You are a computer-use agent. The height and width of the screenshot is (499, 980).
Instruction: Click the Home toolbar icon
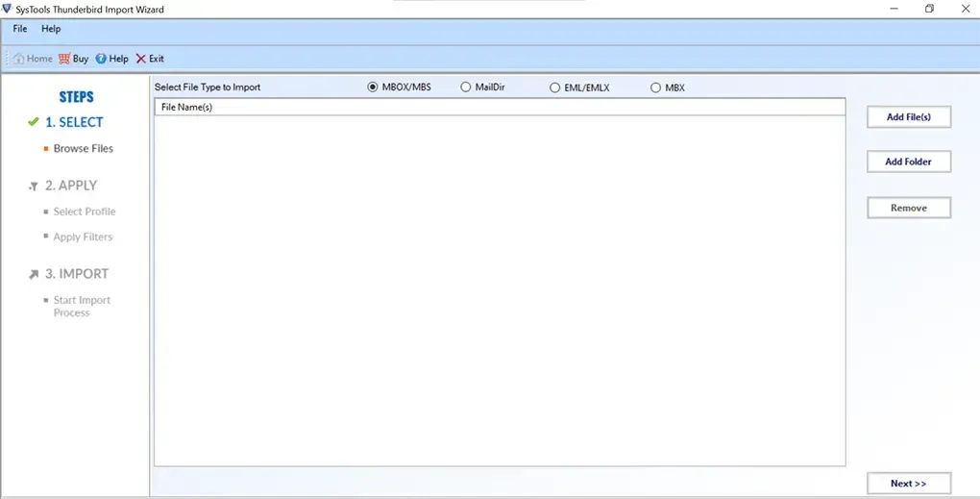tap(19, 58)
